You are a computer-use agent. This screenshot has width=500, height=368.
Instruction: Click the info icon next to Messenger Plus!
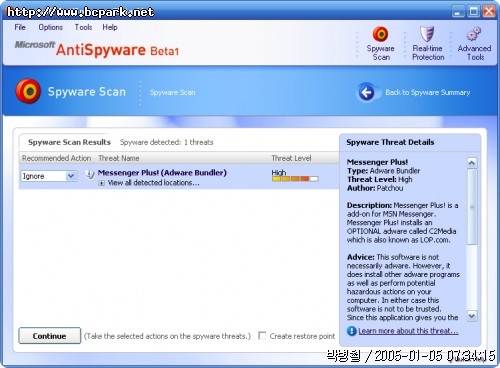point(89,174)
